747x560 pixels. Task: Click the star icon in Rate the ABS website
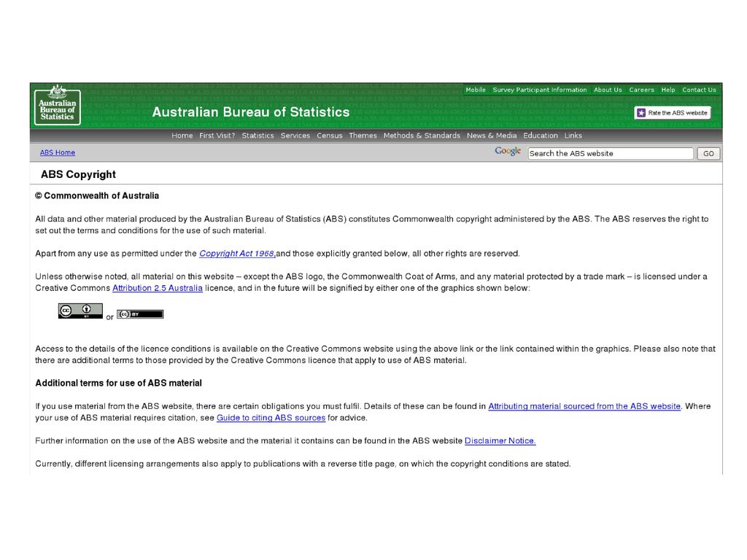pyautogui.click(x=641, y=113)
